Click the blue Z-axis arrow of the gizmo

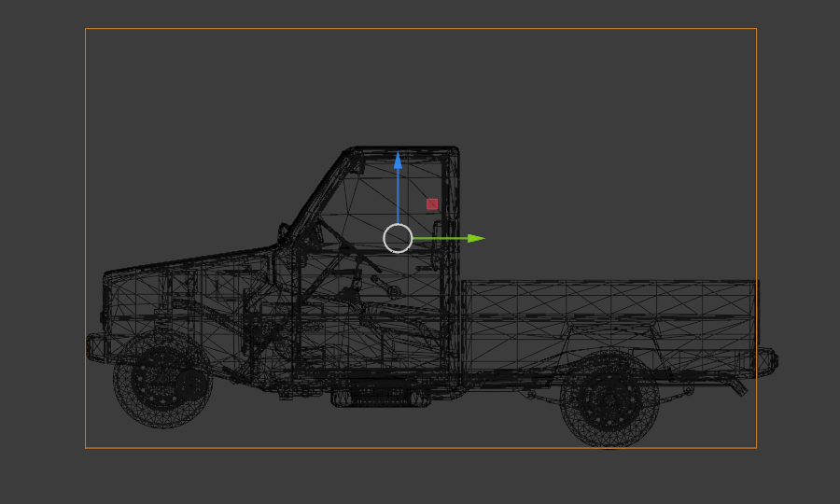(398, 188)
